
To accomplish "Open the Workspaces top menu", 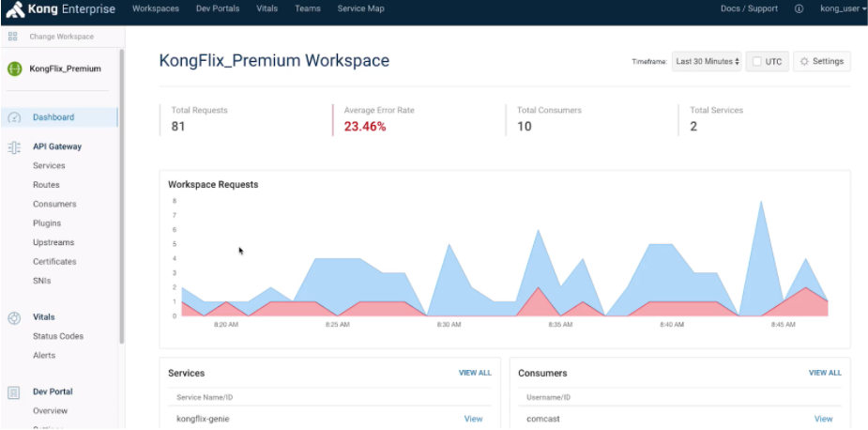I will point(156,8).
